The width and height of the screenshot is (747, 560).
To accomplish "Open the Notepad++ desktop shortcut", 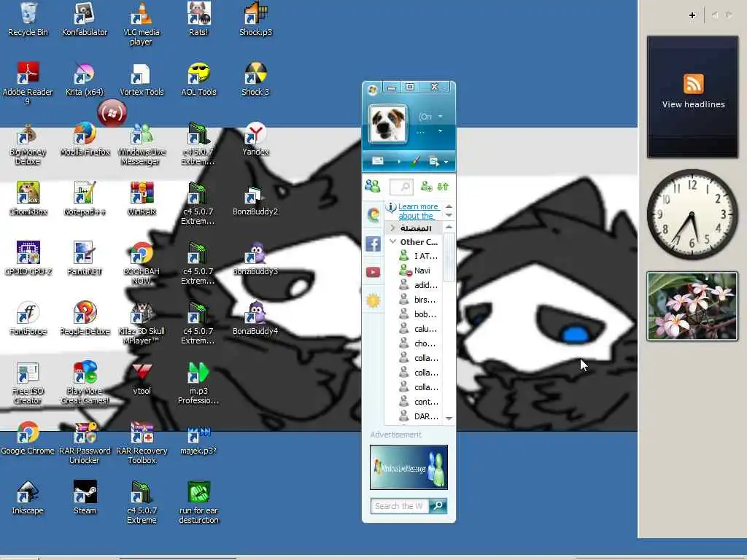I will point(85,199).
